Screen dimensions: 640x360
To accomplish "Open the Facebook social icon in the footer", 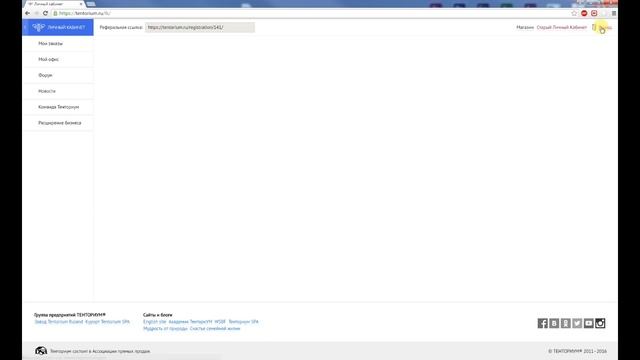I will pyautogui.click(x=542, y=323).
